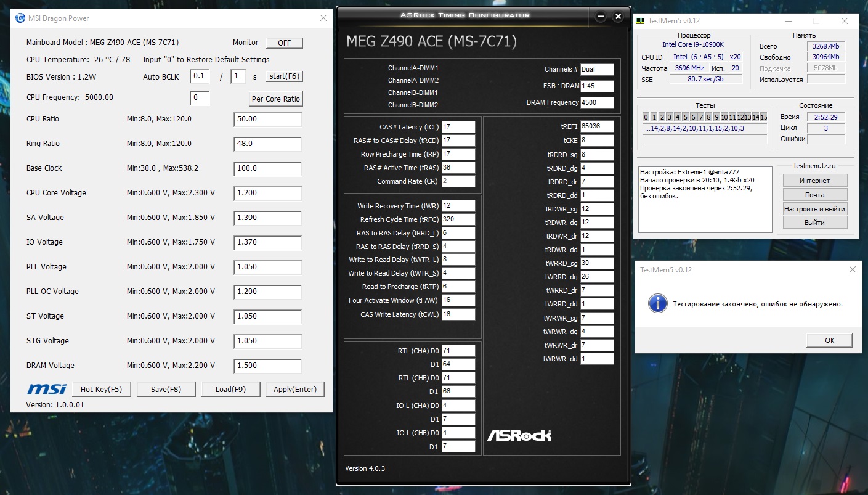Click the blue info icon in the dialog

pyautogui.click(x=659, y=303)
